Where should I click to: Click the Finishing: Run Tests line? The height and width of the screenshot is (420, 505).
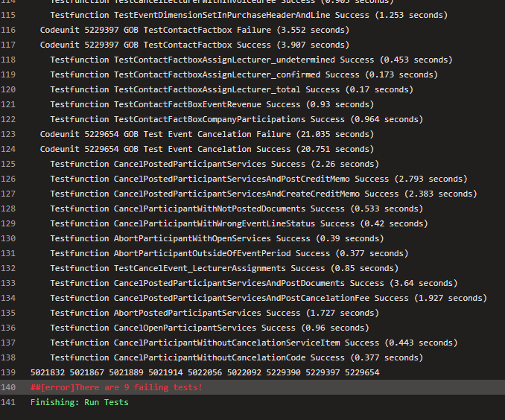(79, 402)
